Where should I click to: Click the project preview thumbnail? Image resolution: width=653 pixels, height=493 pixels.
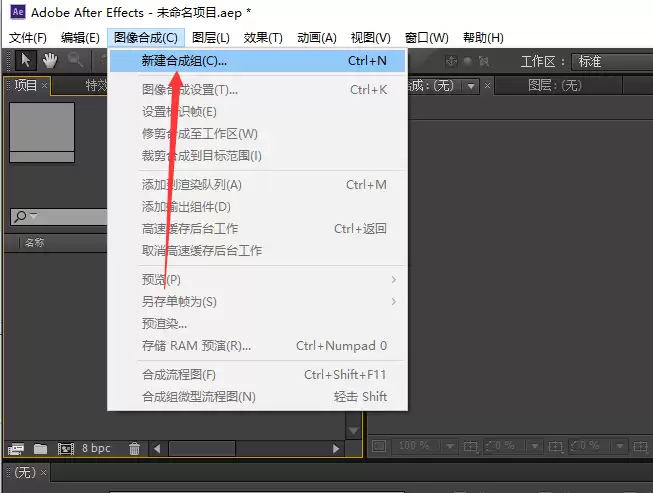click(x=42, y=132)
